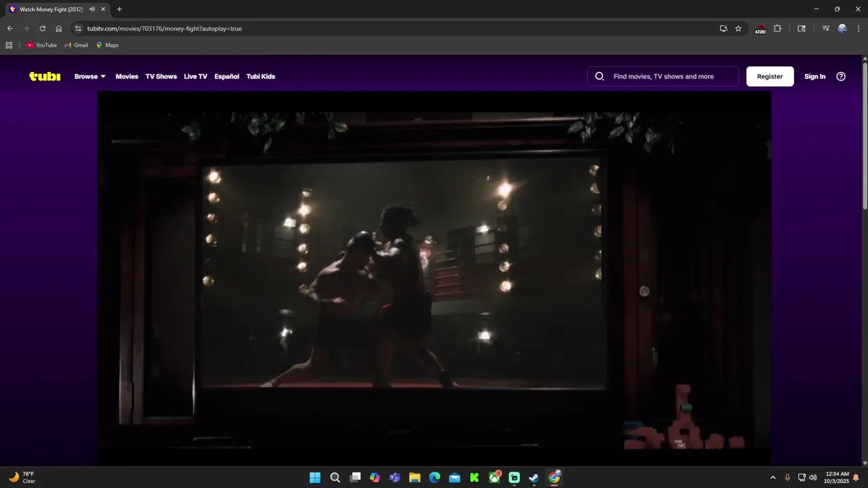Screen dimensions: 868x488
Task: Open the volume tray icon
Action: pyautogui.click(x=813, y=478)
